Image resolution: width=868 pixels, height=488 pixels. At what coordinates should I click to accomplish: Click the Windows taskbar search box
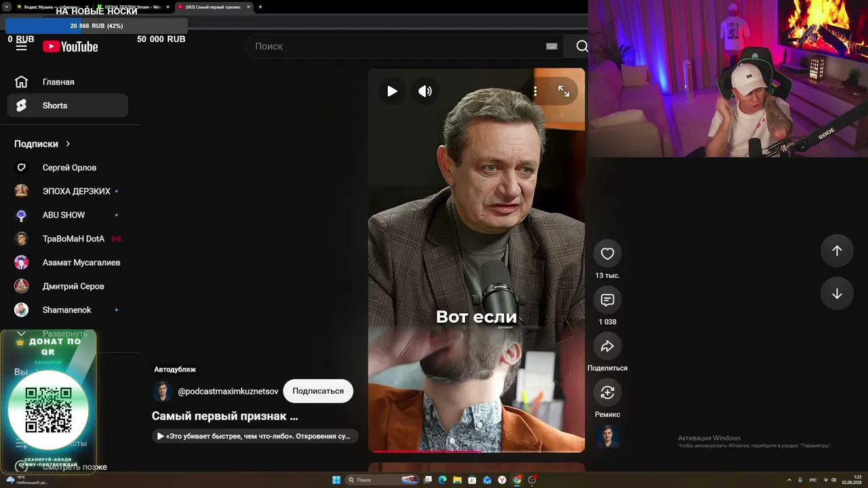click(x=383, y=480)
